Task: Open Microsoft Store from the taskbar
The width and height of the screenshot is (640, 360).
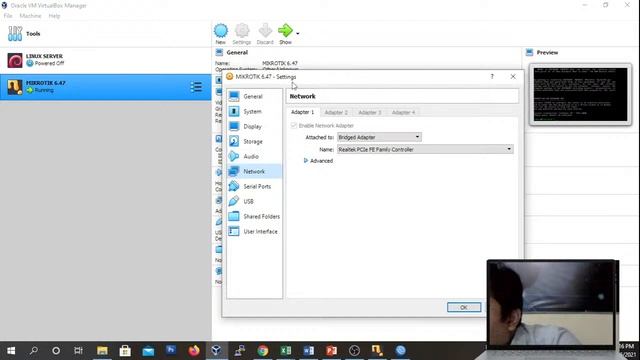Action: (125, 351)
